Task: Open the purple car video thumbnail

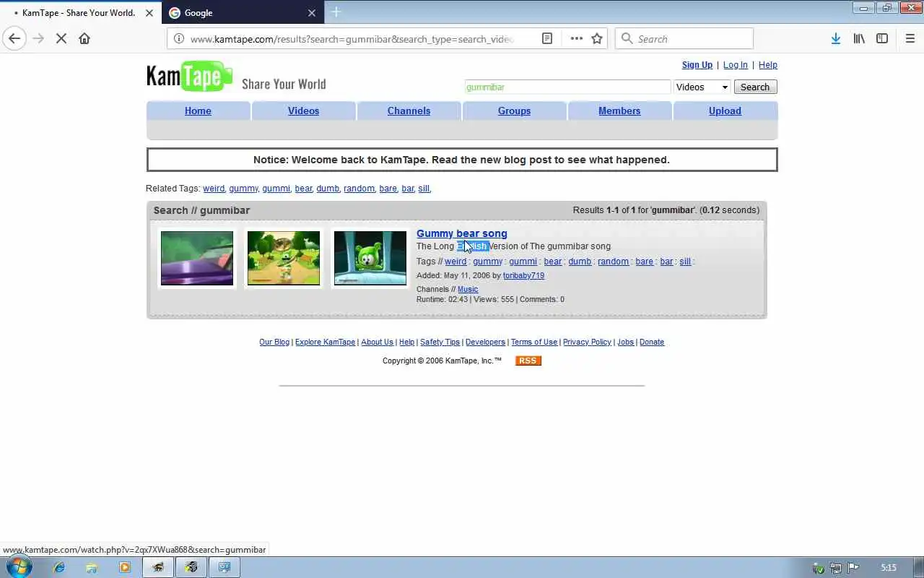Action: pyautogui.click(x=197, y=258)
